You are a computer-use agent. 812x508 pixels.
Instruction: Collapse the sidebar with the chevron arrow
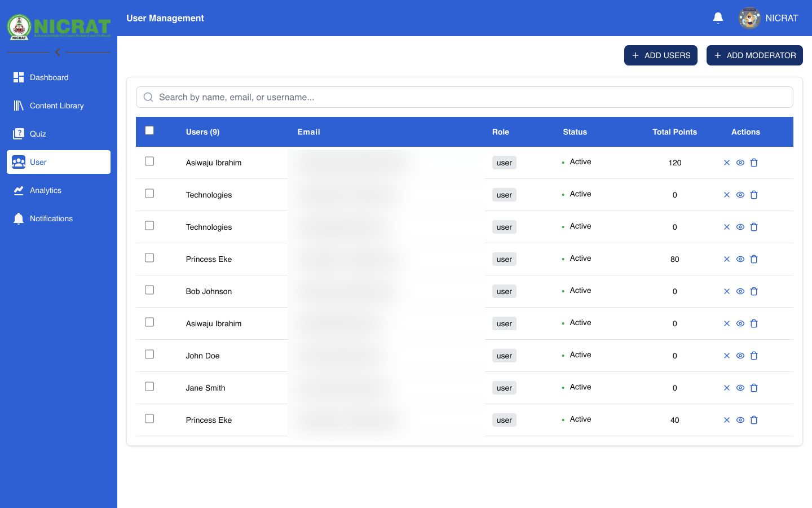[x=58, y=52]
